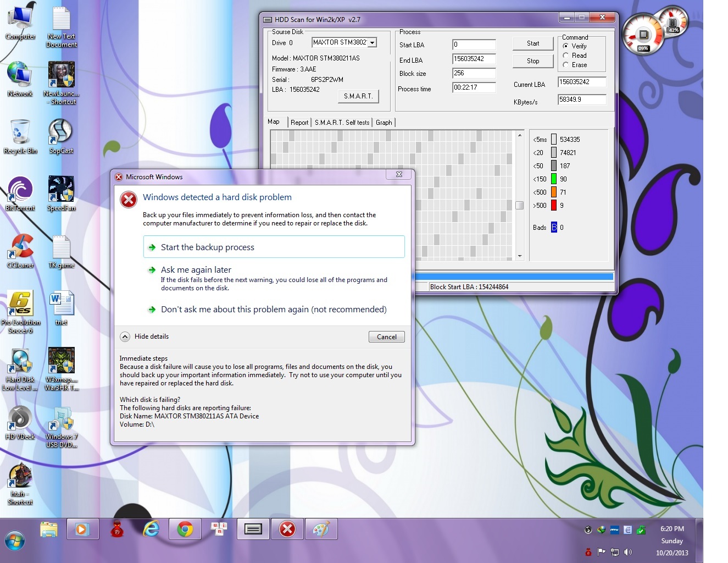Select the Verify command radio button

565,46
